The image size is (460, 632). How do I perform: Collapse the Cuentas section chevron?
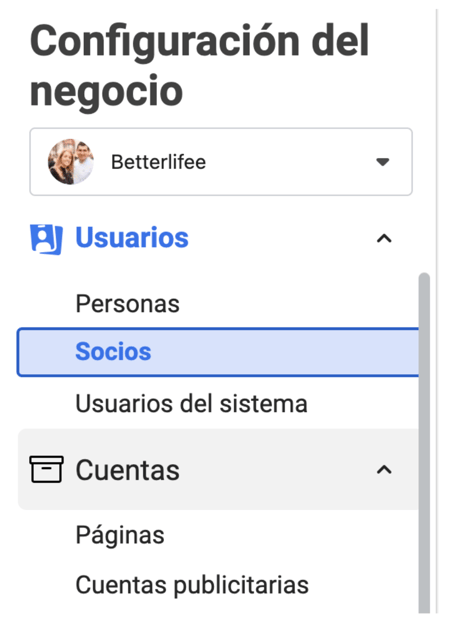click(384, 470)
